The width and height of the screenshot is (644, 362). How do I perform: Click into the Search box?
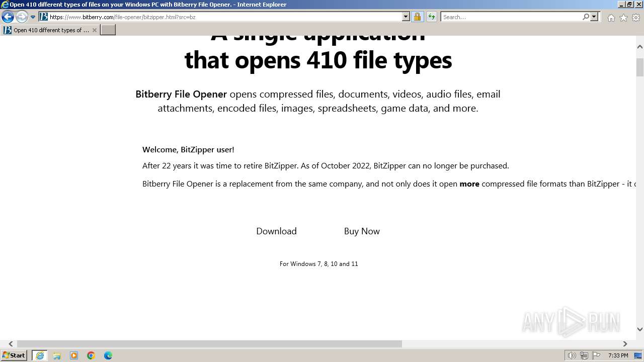[x=511, y=17]
